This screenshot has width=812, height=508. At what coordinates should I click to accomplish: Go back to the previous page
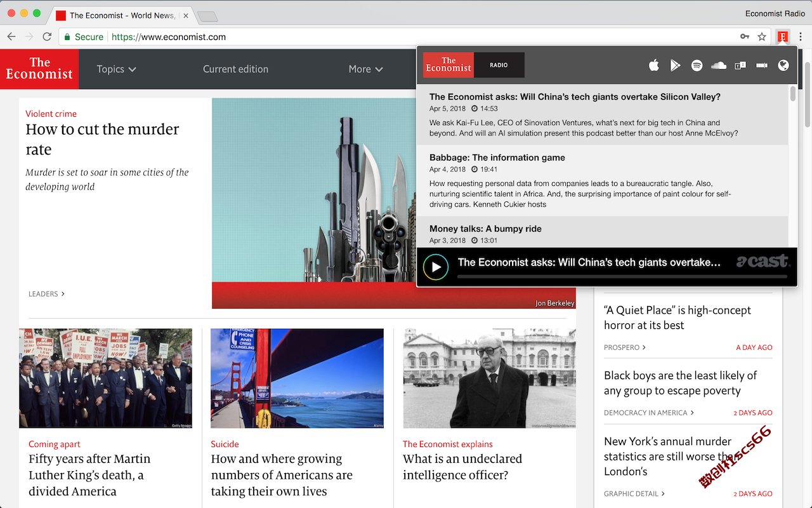click(11, 37)
